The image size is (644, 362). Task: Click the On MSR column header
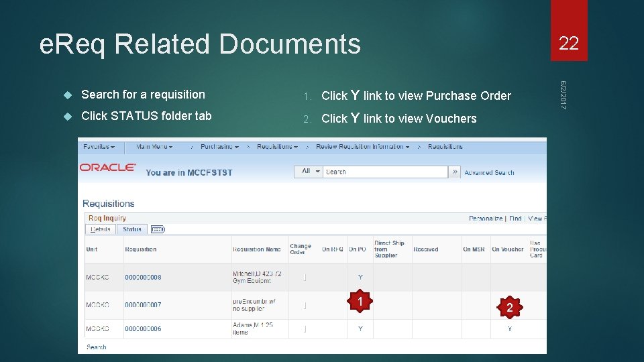pos(474,249)
